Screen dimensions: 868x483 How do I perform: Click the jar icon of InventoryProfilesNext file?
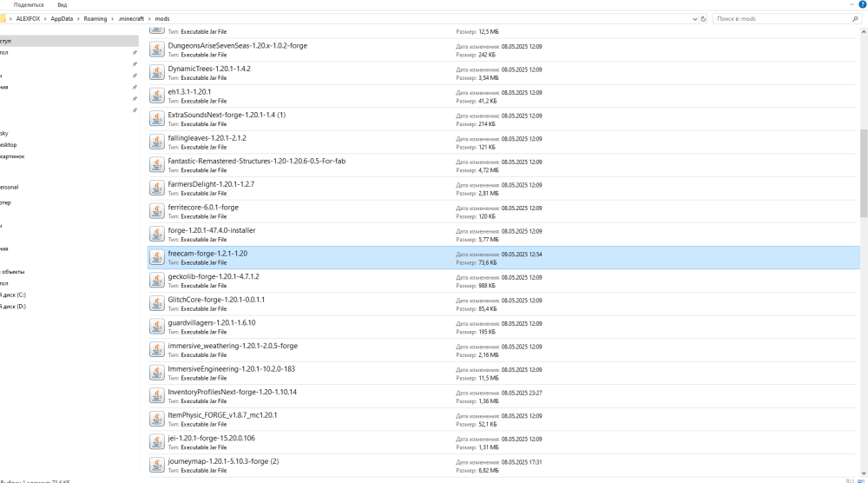156,395
